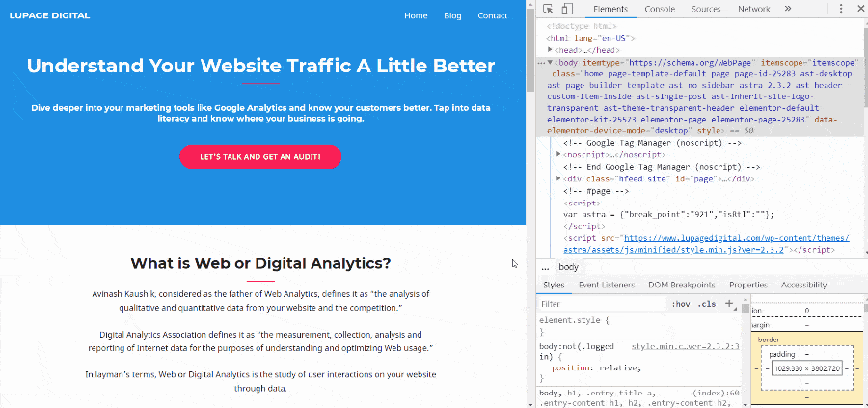Image resolution: width=868 pixels, height=408 pixels.
Task: Click the heading What is Web or Digital Analytics?
Action: (260, 263)
